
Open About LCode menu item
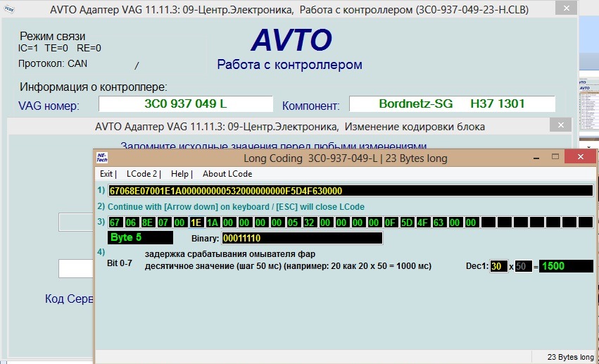227,174
